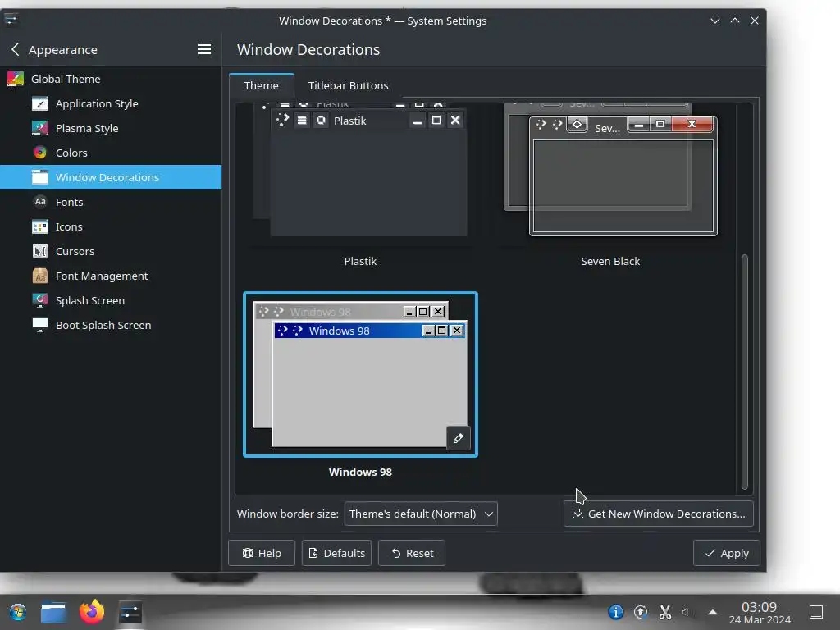Click the Font Management icon
Viewport: 840px width, 630px height.
[x=39, y=276]
